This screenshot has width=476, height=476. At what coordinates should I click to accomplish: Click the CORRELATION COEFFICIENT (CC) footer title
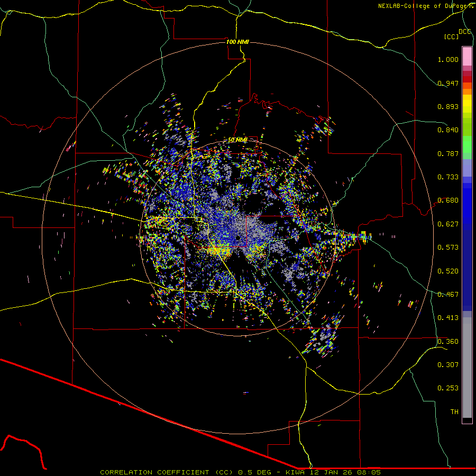tap(167, 472)
